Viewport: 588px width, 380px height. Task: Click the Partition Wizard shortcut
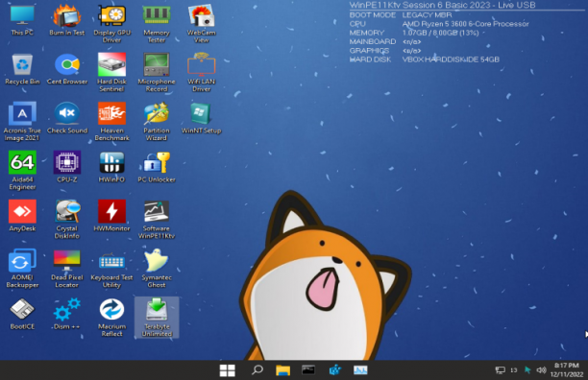pyautogui.click(x=157, y=121)
